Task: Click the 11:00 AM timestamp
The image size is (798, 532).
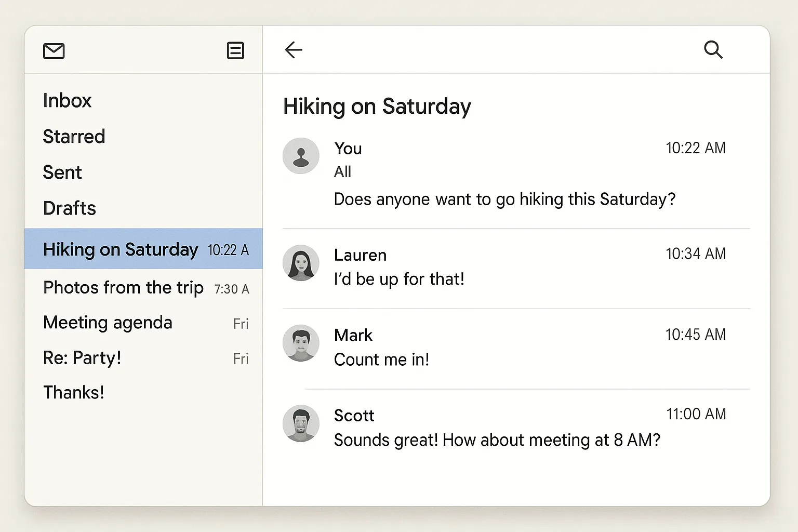Action: click(696, 414)
